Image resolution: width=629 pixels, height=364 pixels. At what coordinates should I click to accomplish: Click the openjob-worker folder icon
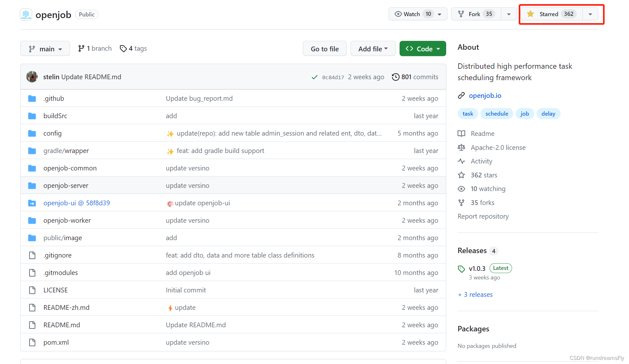[32, 220]
